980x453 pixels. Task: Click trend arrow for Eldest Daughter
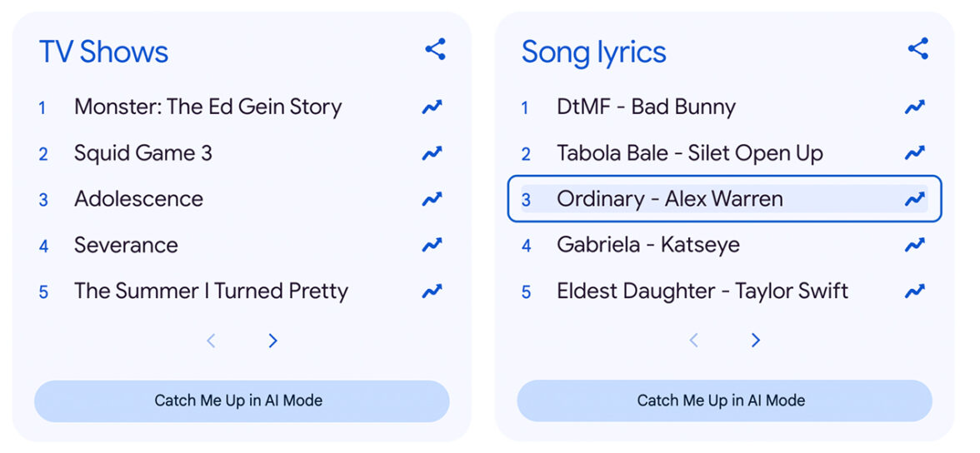point(914,291)
